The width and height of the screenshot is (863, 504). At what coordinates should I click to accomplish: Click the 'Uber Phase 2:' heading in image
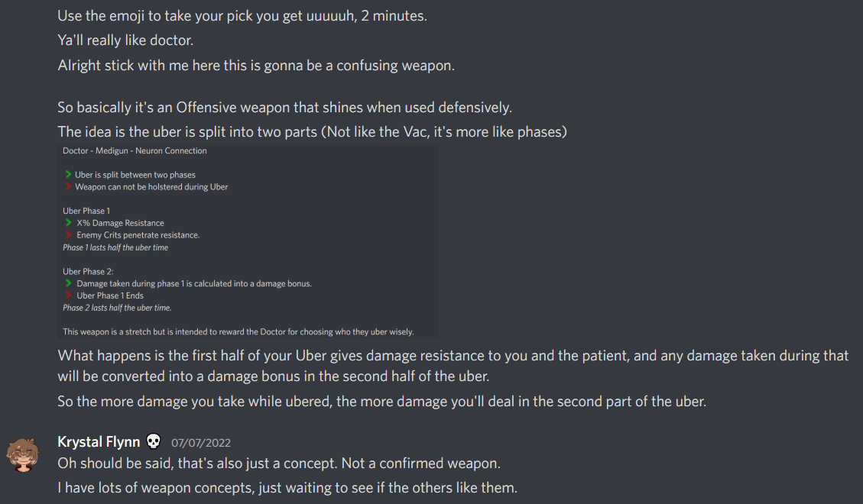[x=86, y=271]
